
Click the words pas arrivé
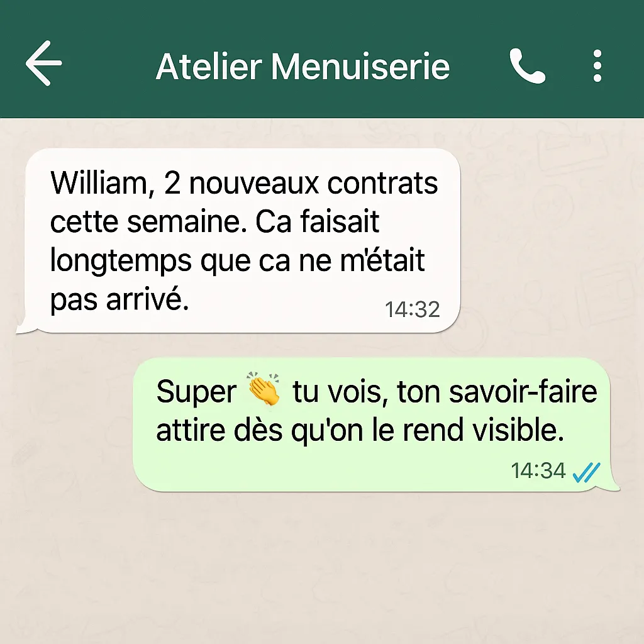[x=119, y=300]
